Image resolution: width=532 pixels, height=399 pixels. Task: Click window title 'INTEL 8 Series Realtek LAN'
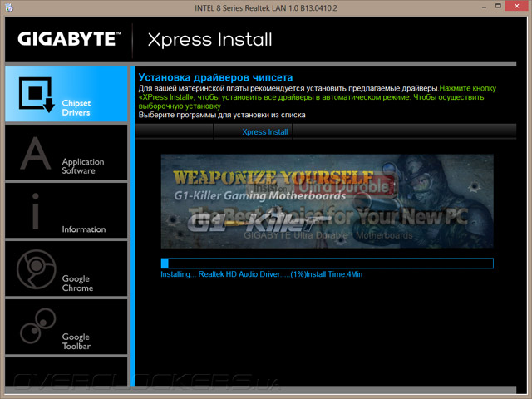coord(266,7)
